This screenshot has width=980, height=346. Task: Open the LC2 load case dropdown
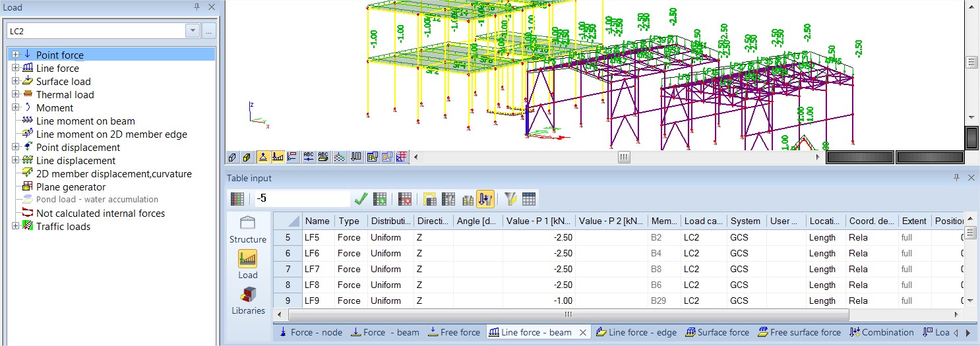(x=193, y=31)
